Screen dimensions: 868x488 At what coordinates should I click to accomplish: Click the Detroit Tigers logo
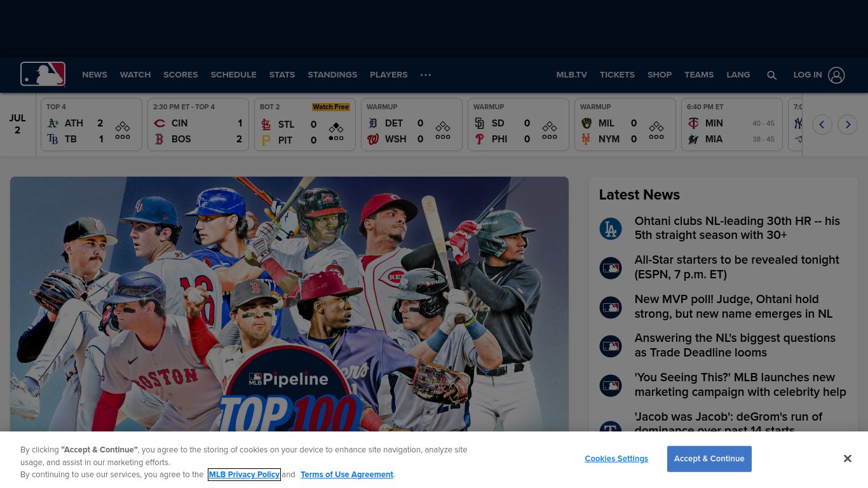373,123
